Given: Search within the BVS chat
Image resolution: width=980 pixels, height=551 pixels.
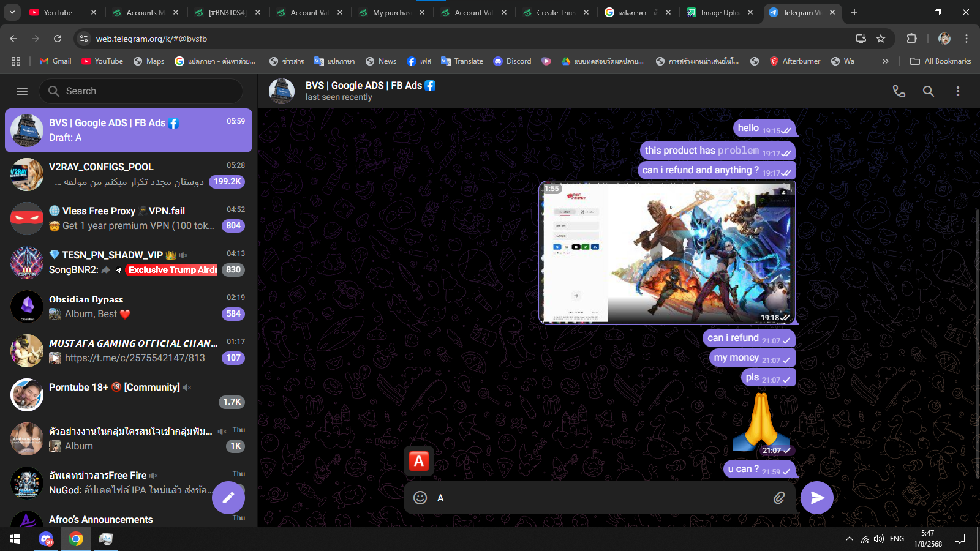Looking at the screenshot, I should (x=929, y=91).
